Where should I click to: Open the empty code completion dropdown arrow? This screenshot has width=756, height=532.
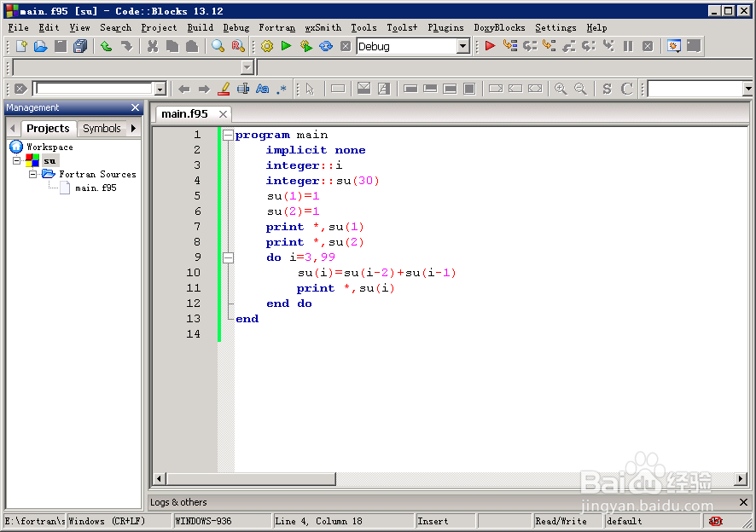coord(247,67)
